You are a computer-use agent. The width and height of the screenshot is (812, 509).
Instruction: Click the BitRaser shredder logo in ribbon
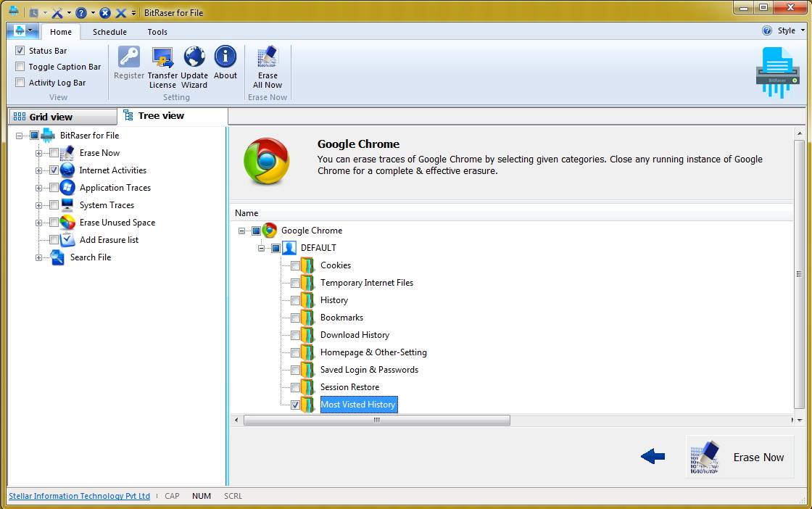[776, 72]
